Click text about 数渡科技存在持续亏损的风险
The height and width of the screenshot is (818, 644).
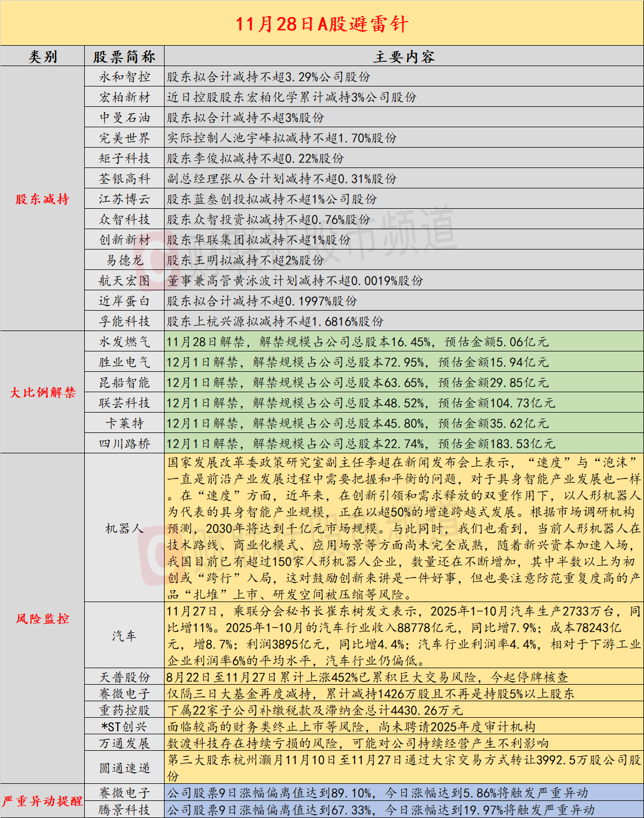pyautogui.click(x=358, y=744)
